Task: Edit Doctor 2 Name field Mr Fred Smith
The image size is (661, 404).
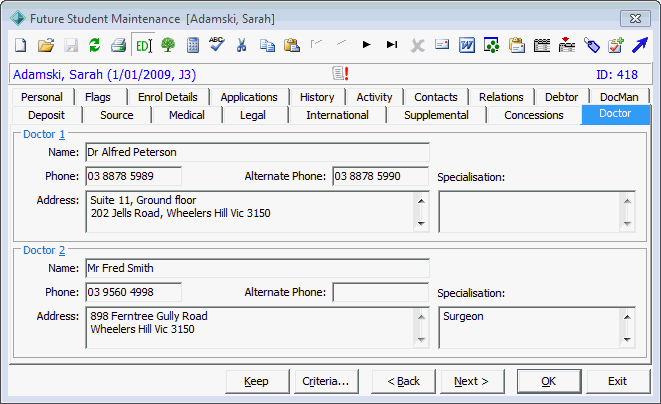Action: [257, 268]
